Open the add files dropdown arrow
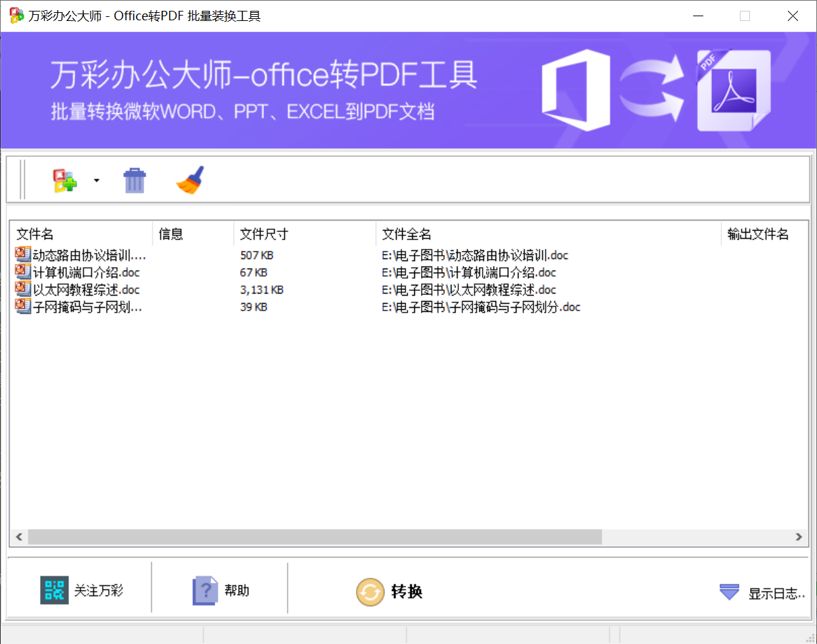 coord(97,181)
